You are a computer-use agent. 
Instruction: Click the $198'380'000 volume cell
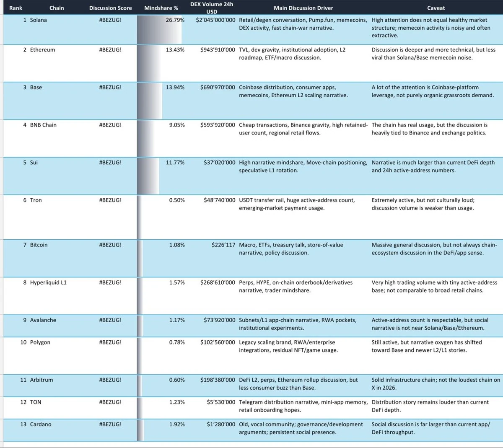tap(218, 380)
